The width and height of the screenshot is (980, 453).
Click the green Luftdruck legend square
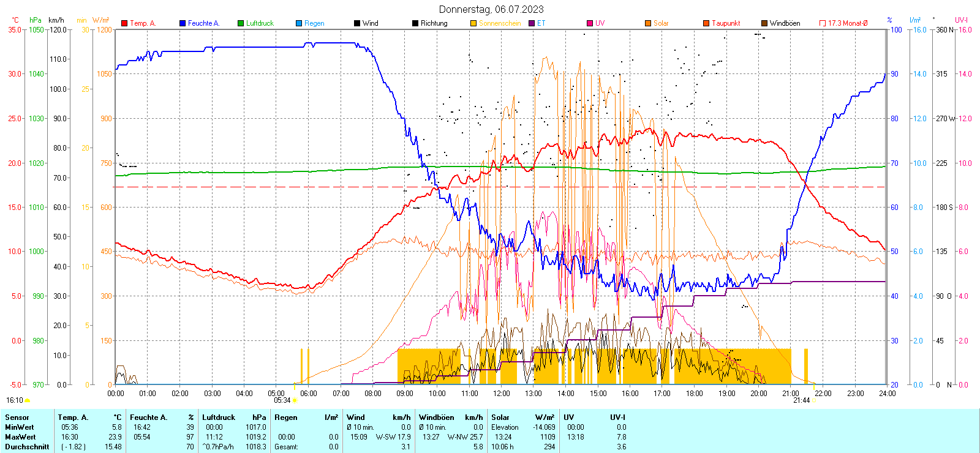point(241,23)
